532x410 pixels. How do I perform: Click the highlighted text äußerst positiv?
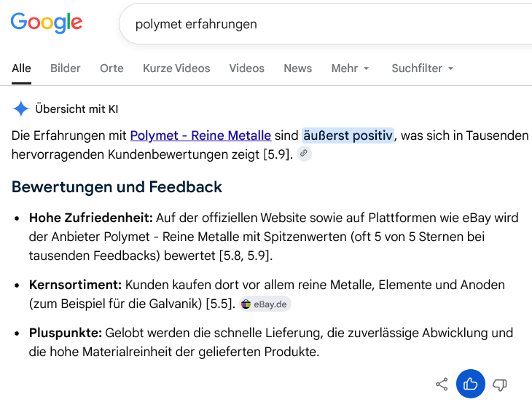coord(348,135)
